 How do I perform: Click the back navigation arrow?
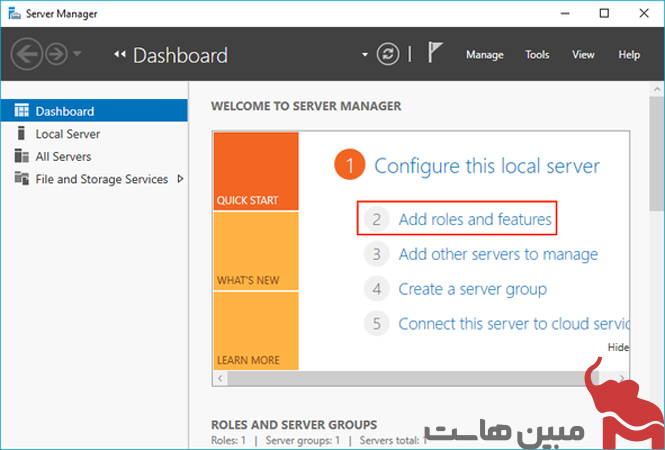26,54
